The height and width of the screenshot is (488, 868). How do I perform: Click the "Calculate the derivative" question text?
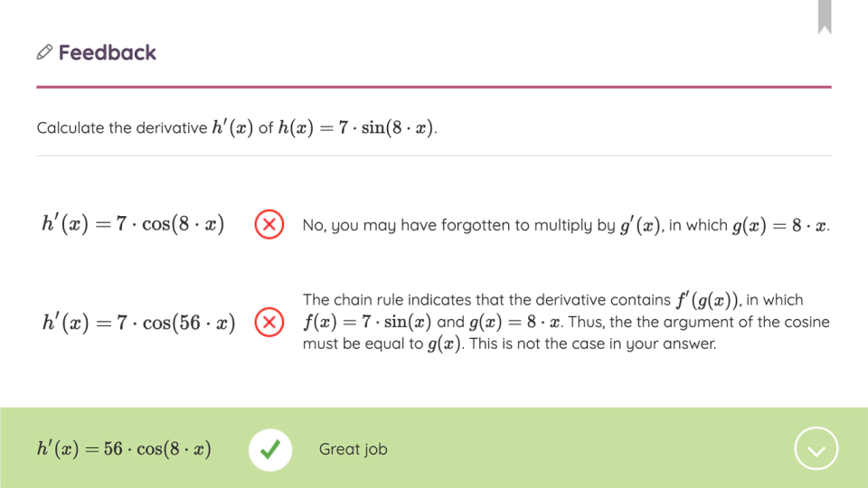point(122,127)
